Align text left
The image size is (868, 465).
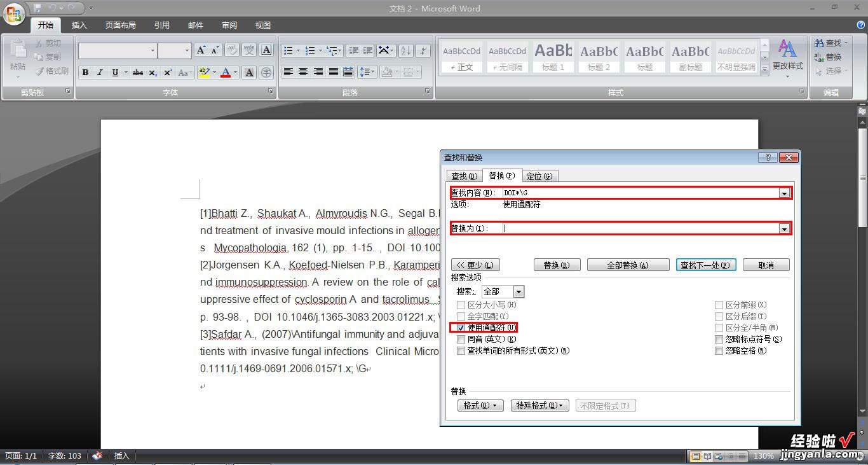point(288,72)
